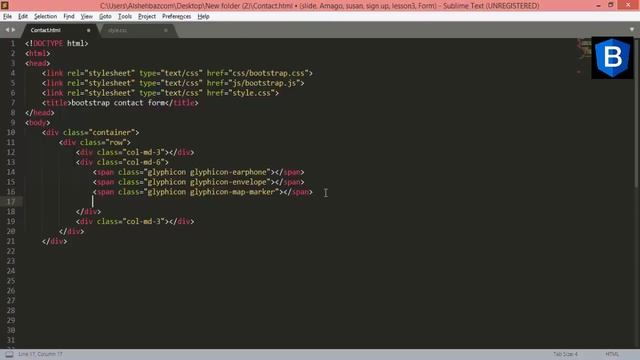Screen dimensions: 640x360
Task: Close the style.css tab
Action: click(x=166, y=30)
